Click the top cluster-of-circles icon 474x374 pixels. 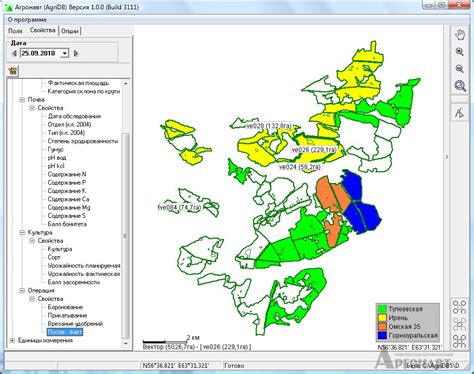(460, 307)
